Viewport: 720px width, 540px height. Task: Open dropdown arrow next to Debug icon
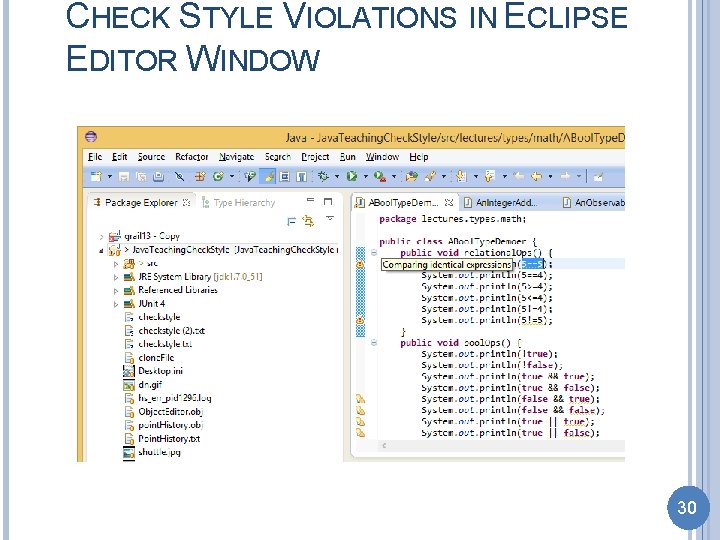tap(337, 176)
